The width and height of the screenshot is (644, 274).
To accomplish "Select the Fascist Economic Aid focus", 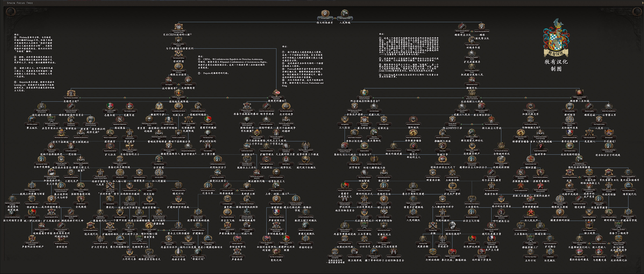I will point(130,187).
